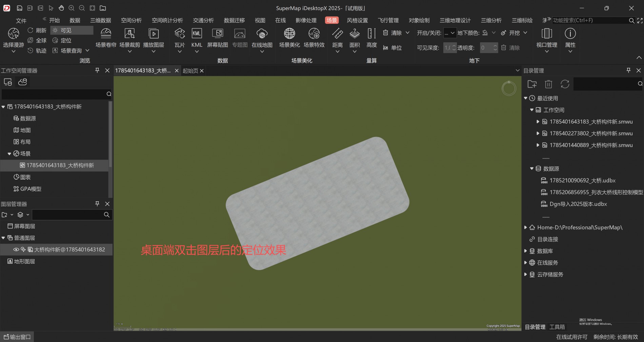
Task: Click the 全球 full globe button
Action: point(37,41)
